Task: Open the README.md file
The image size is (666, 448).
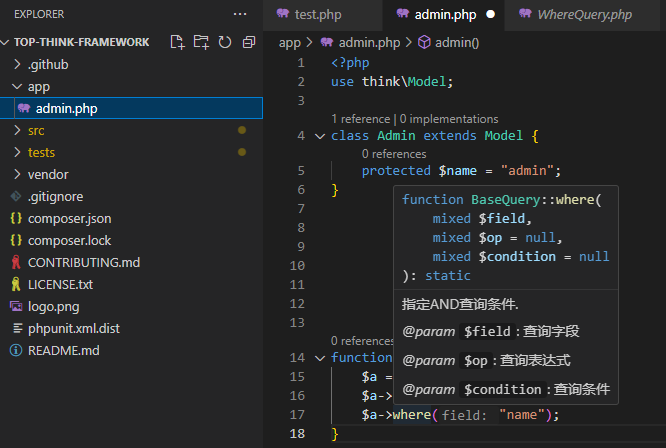Action: click(x=63, y=350)
